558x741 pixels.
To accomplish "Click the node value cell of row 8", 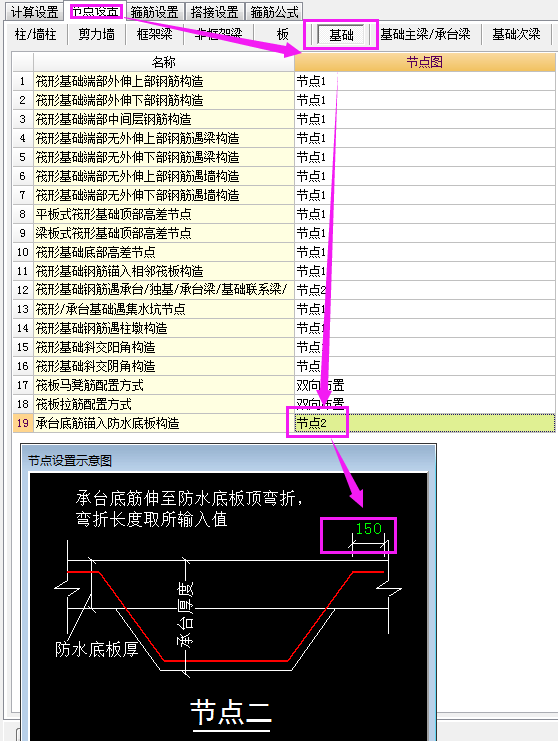I will 424,214.
